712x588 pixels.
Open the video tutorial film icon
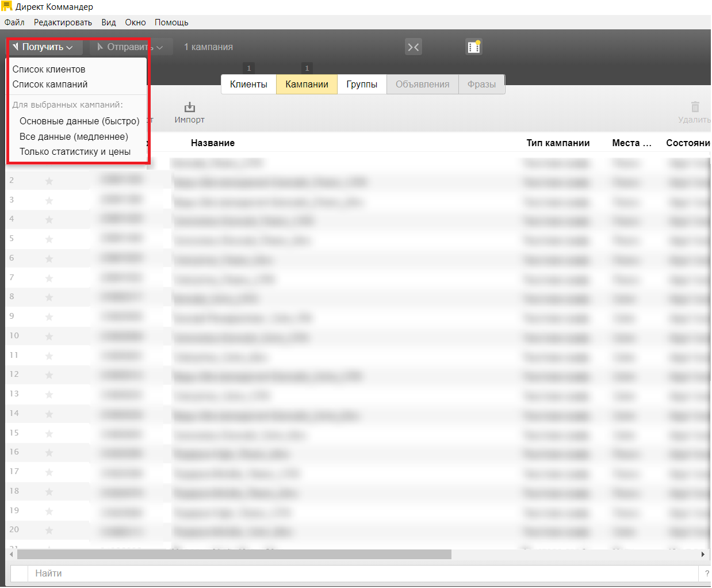pos(473,47)
